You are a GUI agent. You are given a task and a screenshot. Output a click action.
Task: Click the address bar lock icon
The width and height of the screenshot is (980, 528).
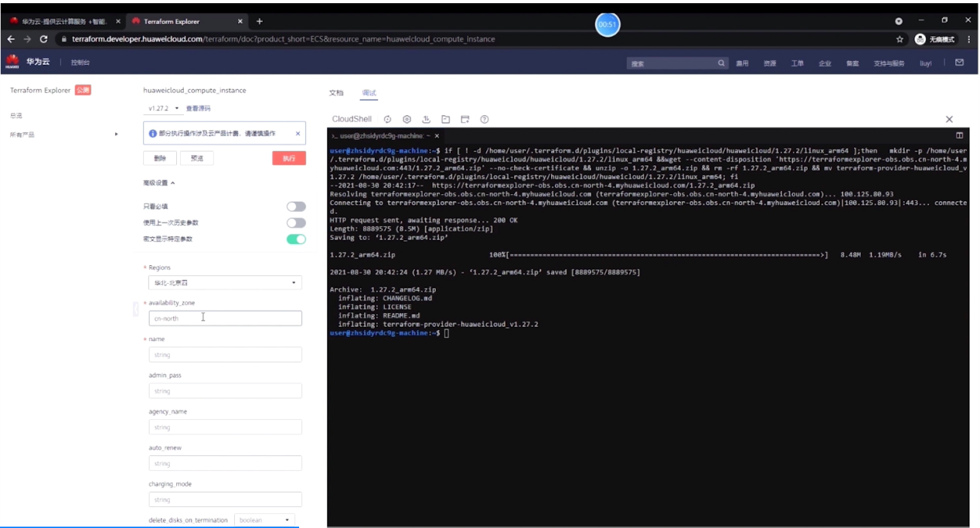64,39
